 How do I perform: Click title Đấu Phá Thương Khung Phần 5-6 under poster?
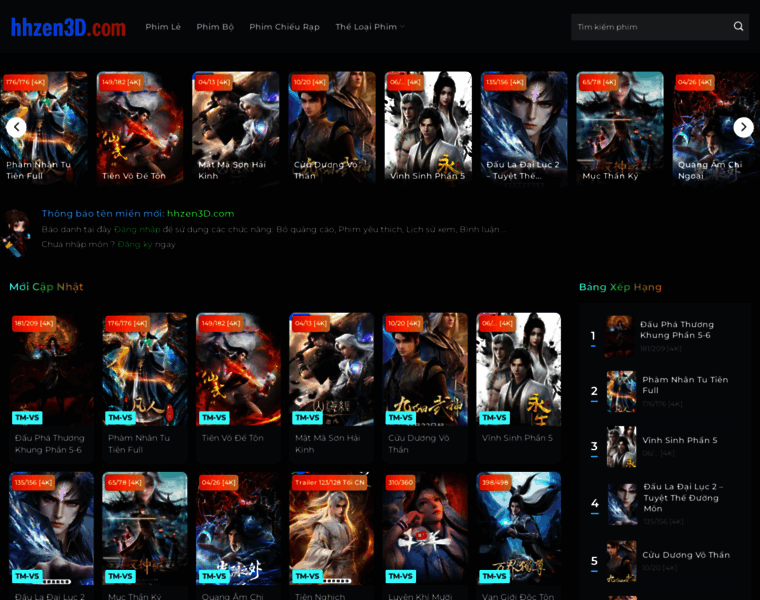(49, 443)
